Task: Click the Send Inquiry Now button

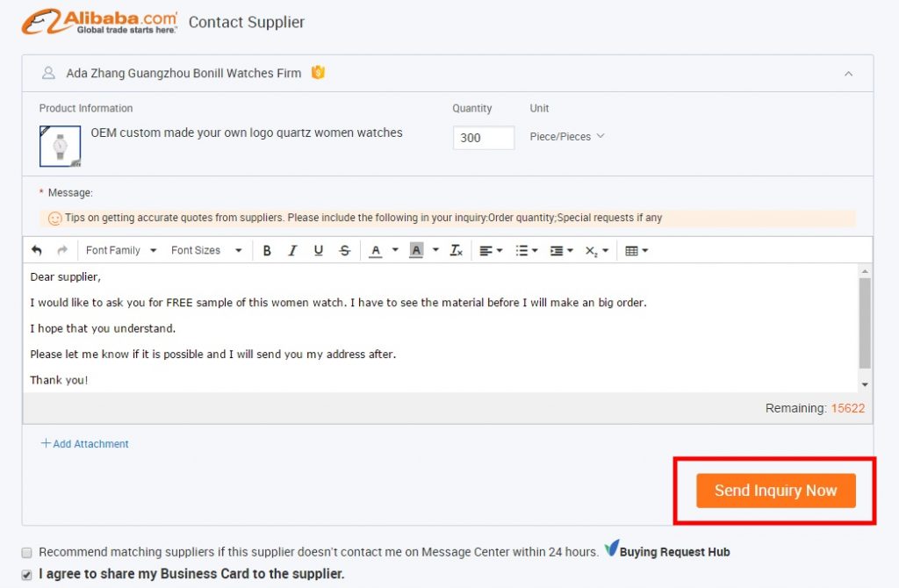Action: (x=776, y=491)
